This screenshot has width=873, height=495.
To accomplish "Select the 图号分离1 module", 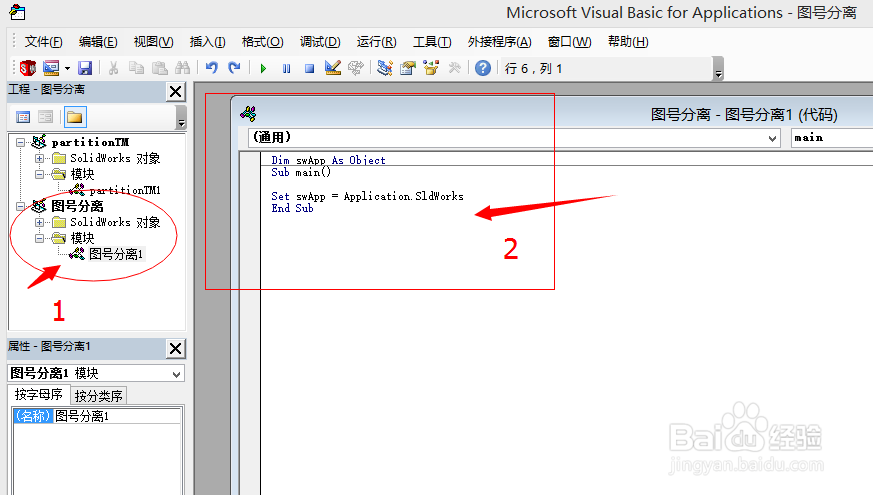I will click(116, 254).
